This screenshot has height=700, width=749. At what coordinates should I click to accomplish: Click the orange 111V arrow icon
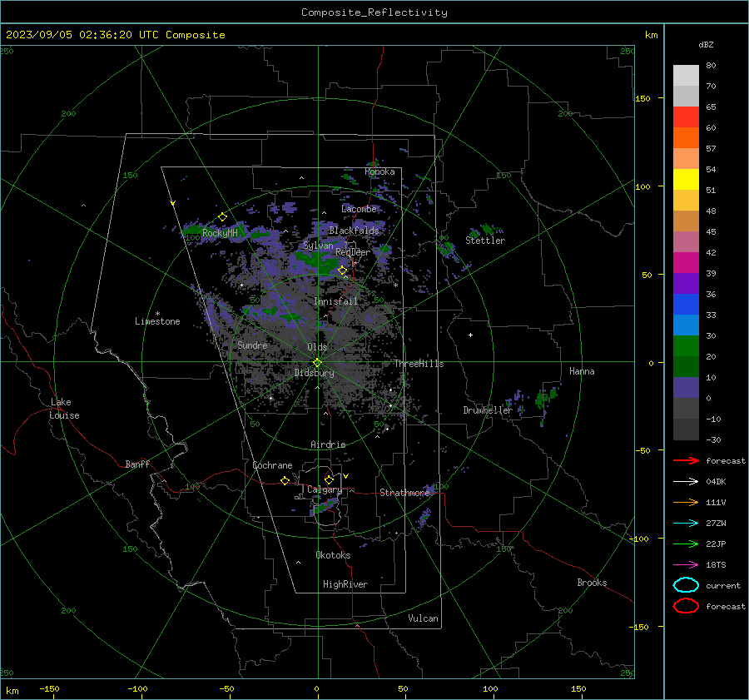click(686, 502)
